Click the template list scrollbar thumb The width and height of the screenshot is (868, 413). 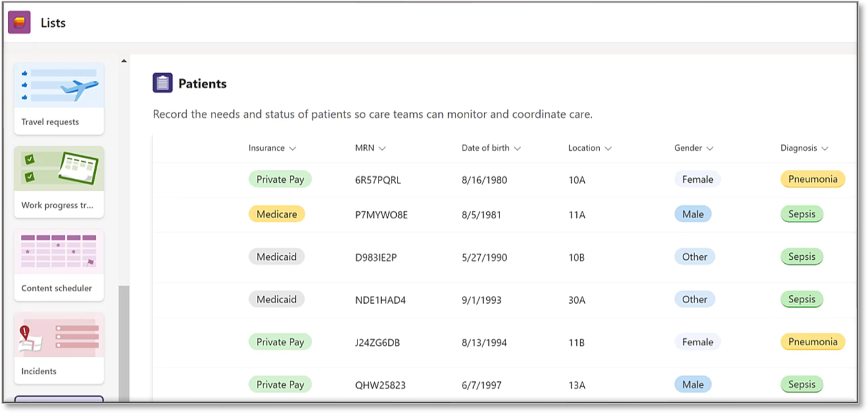click(124, 343)
